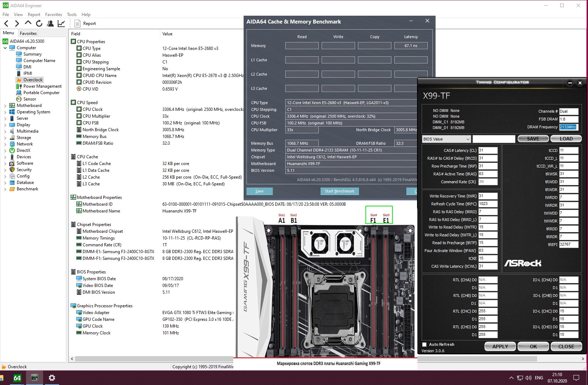Click the APPLY button
The height and width of the screenshot is (385, 588).
click(x=500, y=346)
